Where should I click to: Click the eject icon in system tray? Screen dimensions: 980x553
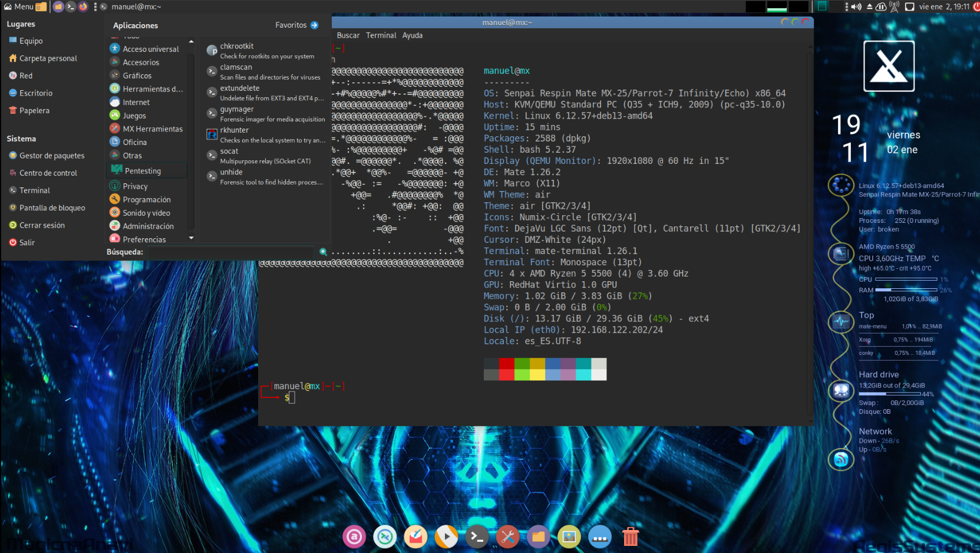coord(869,6)
